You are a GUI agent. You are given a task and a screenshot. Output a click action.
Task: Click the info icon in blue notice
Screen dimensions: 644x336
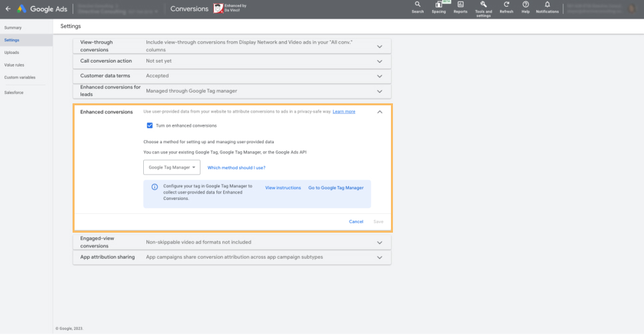[155, 187]
